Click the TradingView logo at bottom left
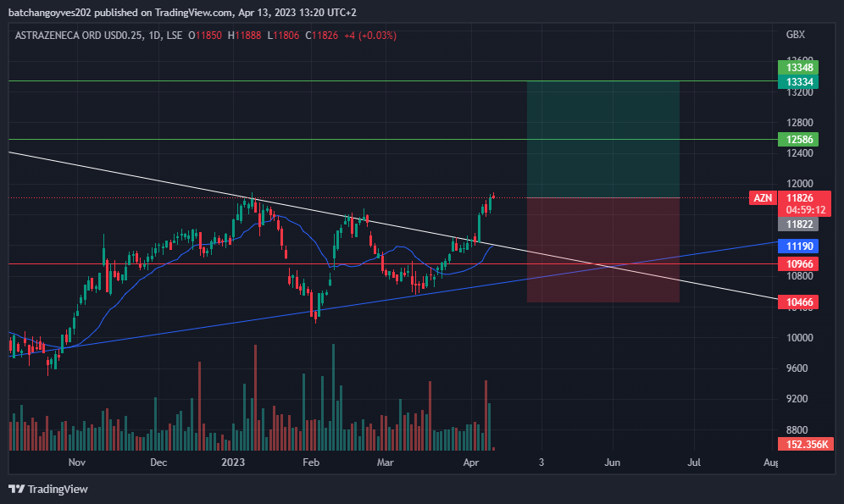This screenshot has height=504, width=844. [x=48, y=489]
